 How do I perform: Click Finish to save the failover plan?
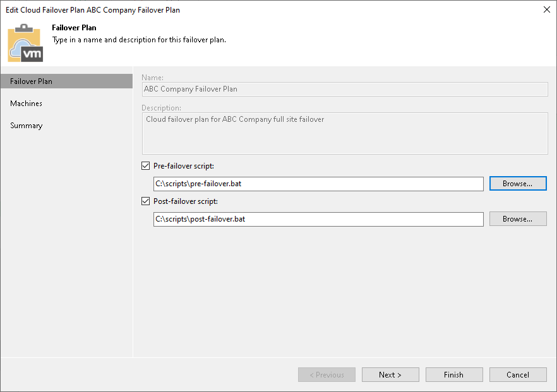454,374
